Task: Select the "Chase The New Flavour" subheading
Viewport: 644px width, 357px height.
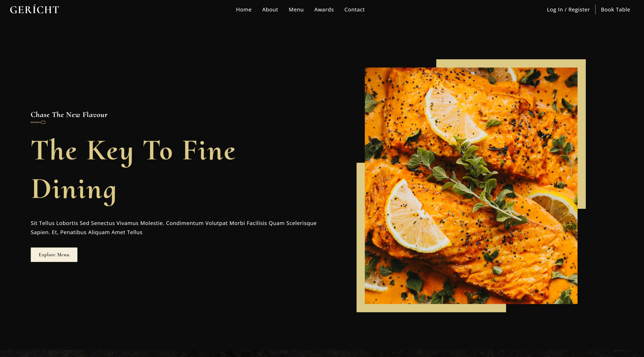Action: point(69,115)
